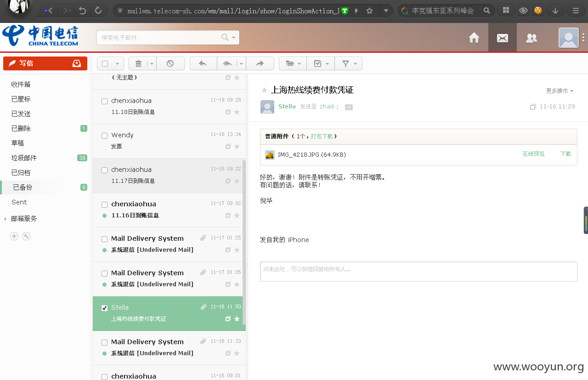
Task: Open the Home icon in header
Action: (x=474, y=38)
